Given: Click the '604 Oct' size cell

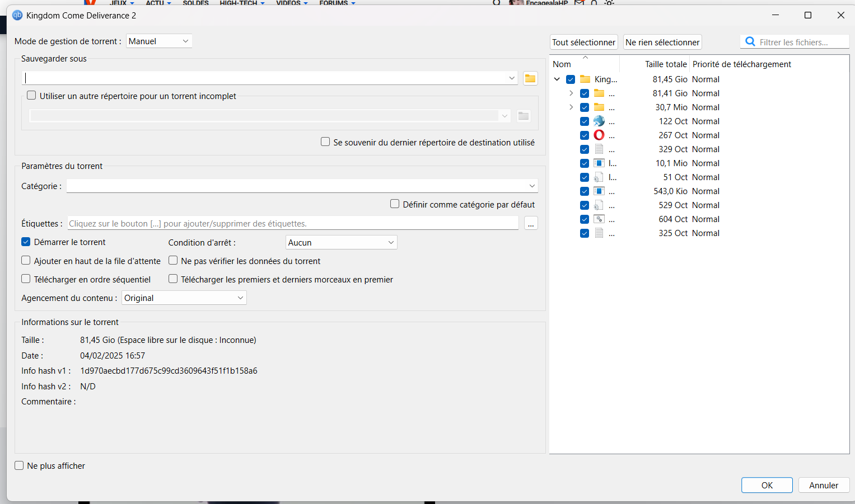Looking at the screenshot, I should [x=673, y=219].
